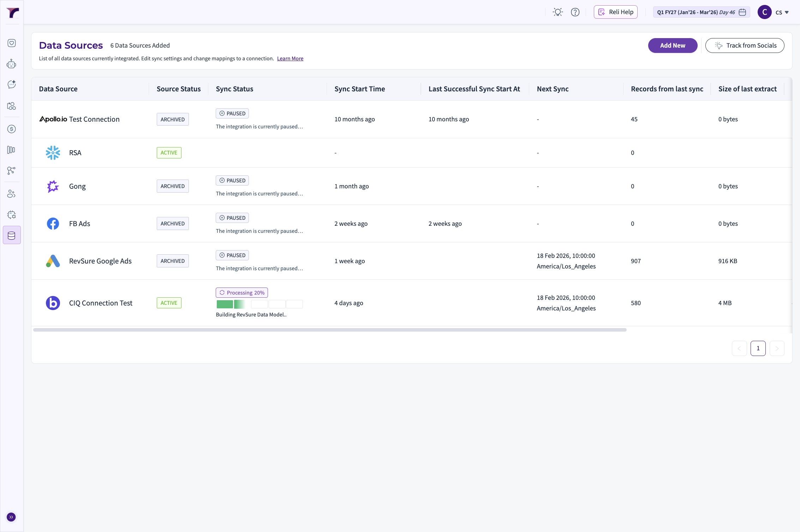Open the AI chat sparkle sidebar icon
This screenshot has height=532, width=800.
pyautogui.click(x=12, y=84)
